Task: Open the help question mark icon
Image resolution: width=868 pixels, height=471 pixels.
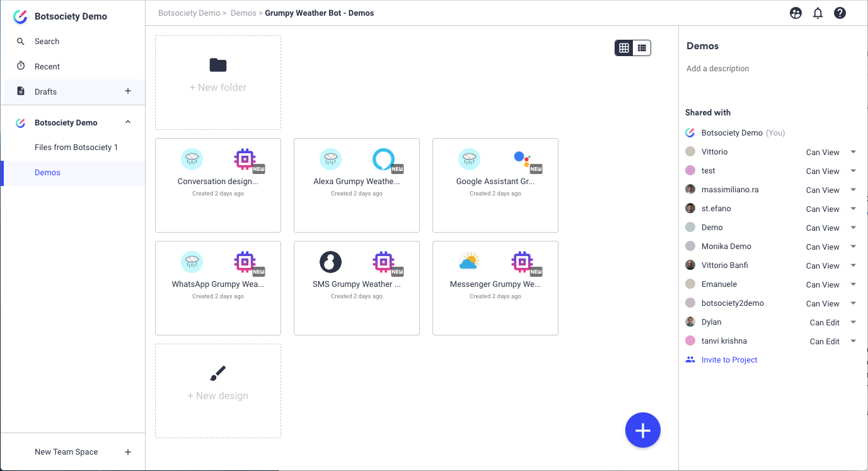Action: coord(840,13)
